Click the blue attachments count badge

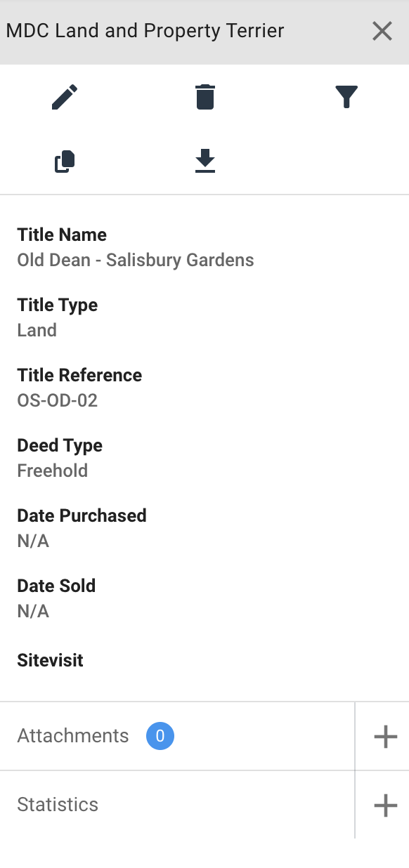click(160, 736)
